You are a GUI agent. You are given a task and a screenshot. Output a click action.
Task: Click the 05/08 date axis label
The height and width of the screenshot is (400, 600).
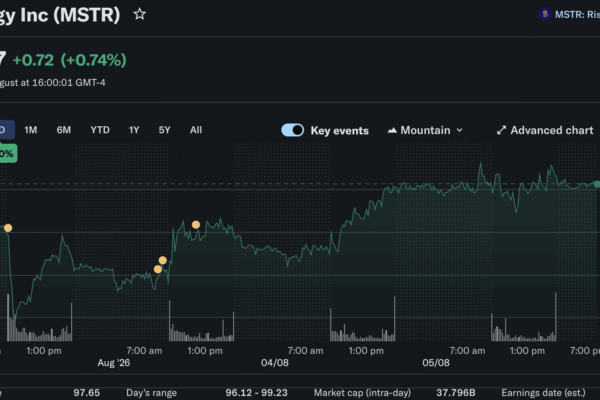tap(436, 363)
